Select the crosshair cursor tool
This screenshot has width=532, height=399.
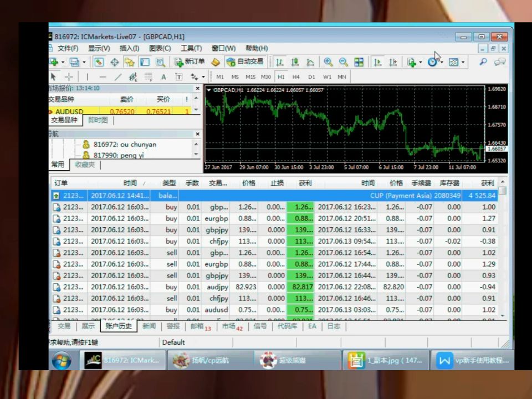69,77
